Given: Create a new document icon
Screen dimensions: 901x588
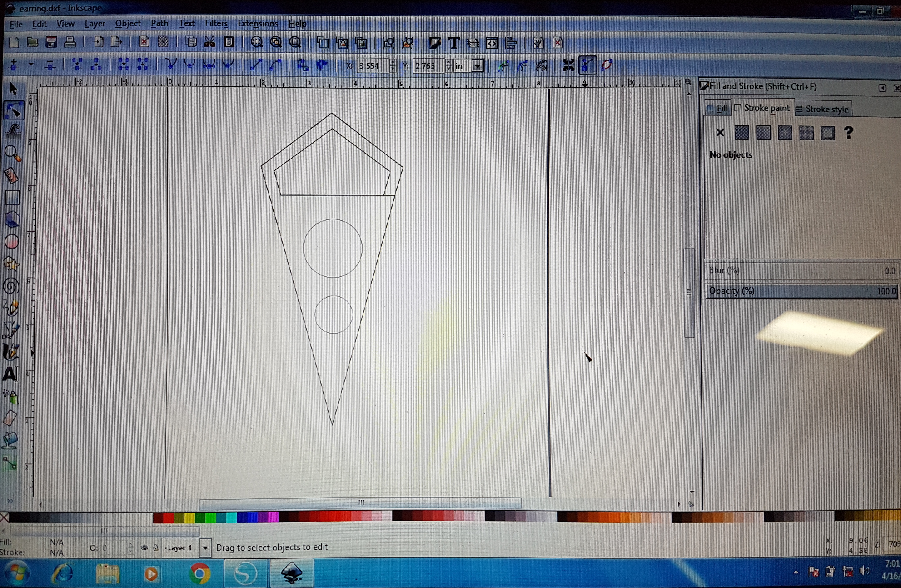Looking at the screenshot, I should tap(14, 42).
